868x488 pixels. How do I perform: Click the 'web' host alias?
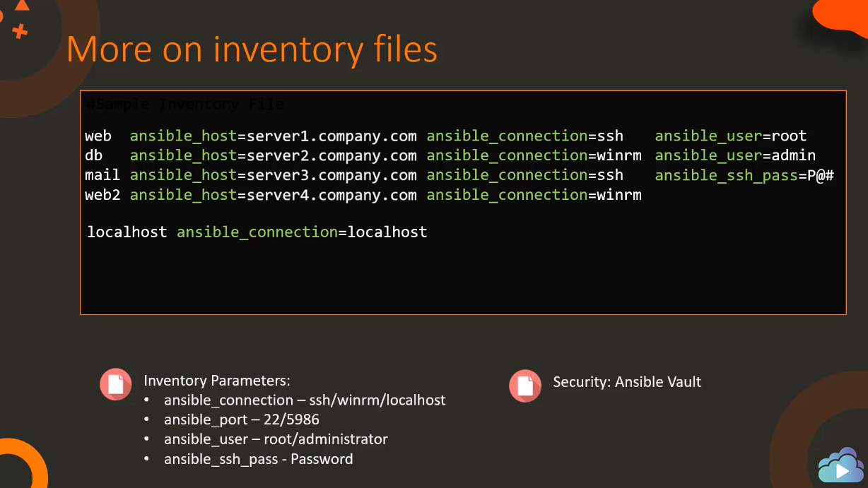coord(98,136)
